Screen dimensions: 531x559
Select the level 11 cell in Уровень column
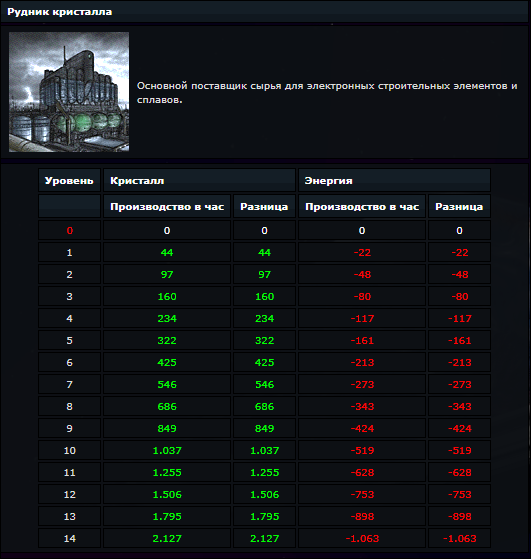[69, 473]
